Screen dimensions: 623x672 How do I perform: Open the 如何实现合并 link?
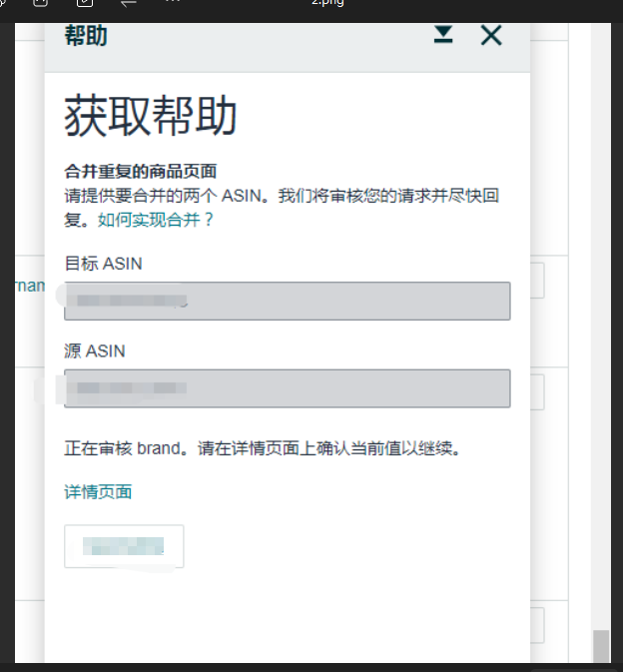click(x=156, y=219)
